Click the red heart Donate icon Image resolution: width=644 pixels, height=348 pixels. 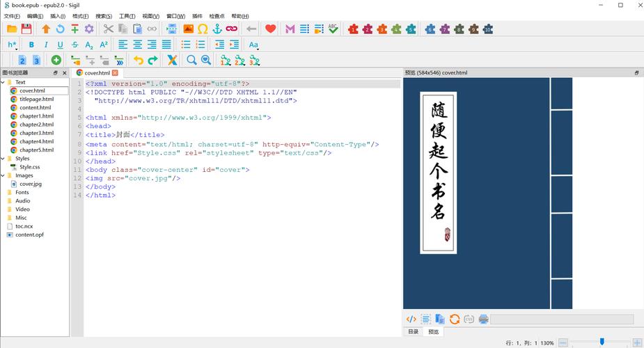[270, 29]
